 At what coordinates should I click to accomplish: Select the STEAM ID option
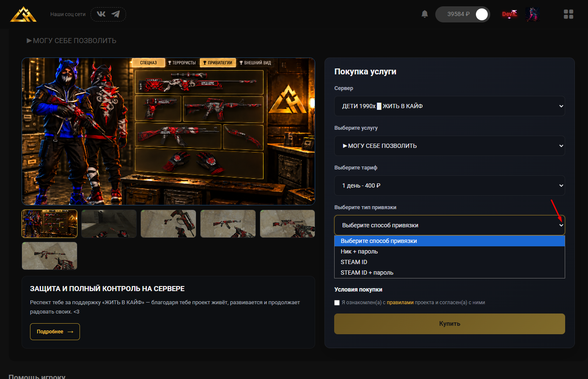coord(450,262)
